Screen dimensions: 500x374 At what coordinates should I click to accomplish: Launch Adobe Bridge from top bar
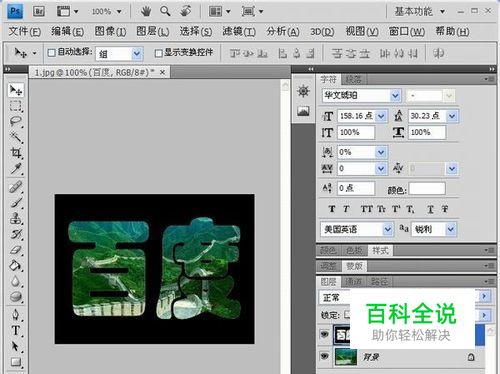click(x=39, y=12)
